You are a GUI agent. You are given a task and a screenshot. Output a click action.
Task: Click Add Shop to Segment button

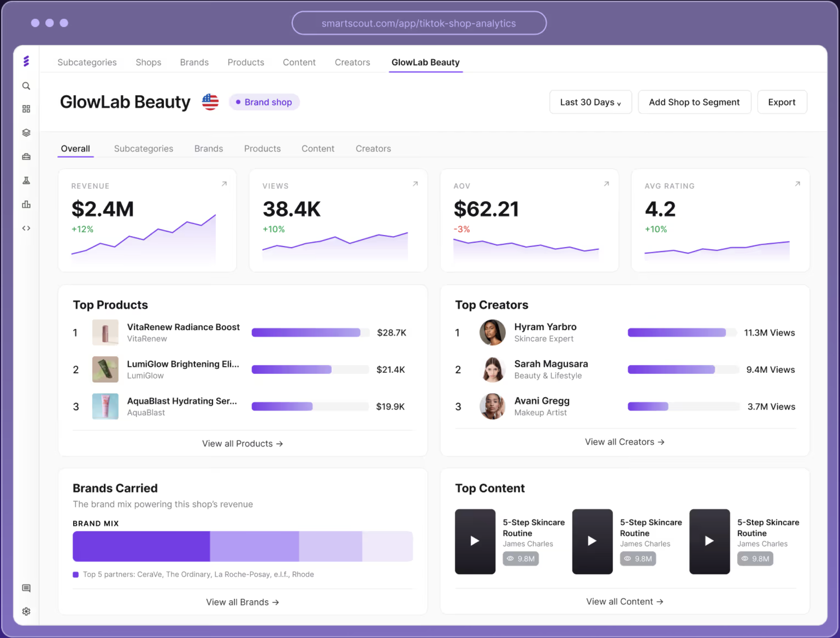click(694, 102)
